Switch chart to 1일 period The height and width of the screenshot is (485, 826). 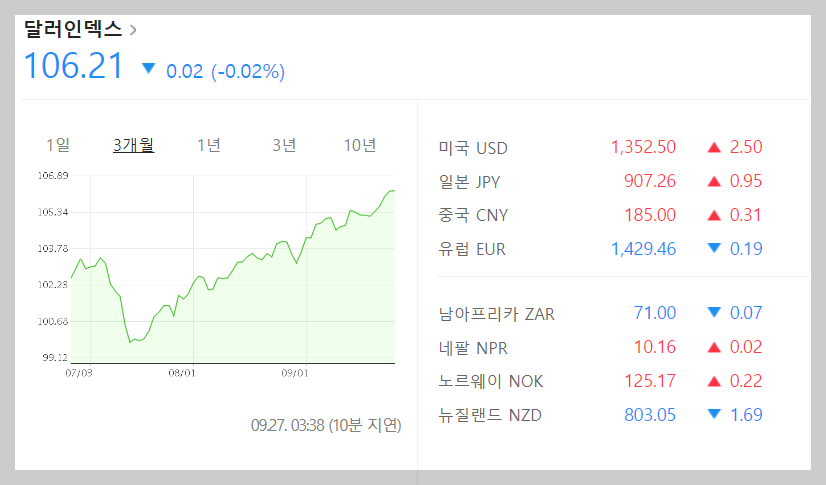58,145
